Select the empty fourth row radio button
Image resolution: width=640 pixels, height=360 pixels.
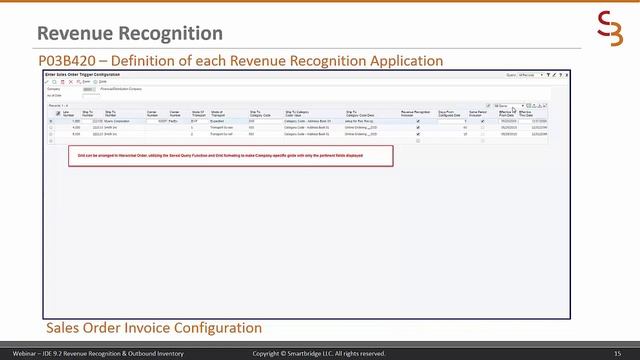pyautogui.click(x=51, y=141)
